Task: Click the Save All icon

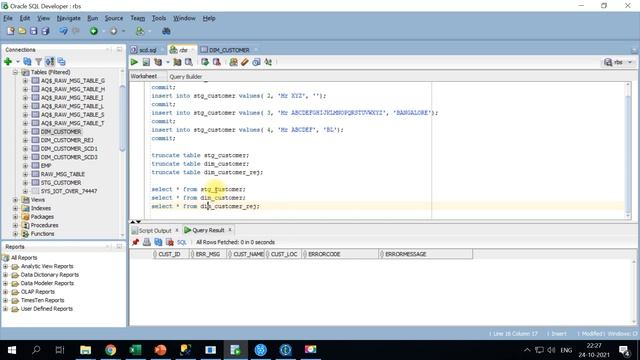Action: (45, 31)
